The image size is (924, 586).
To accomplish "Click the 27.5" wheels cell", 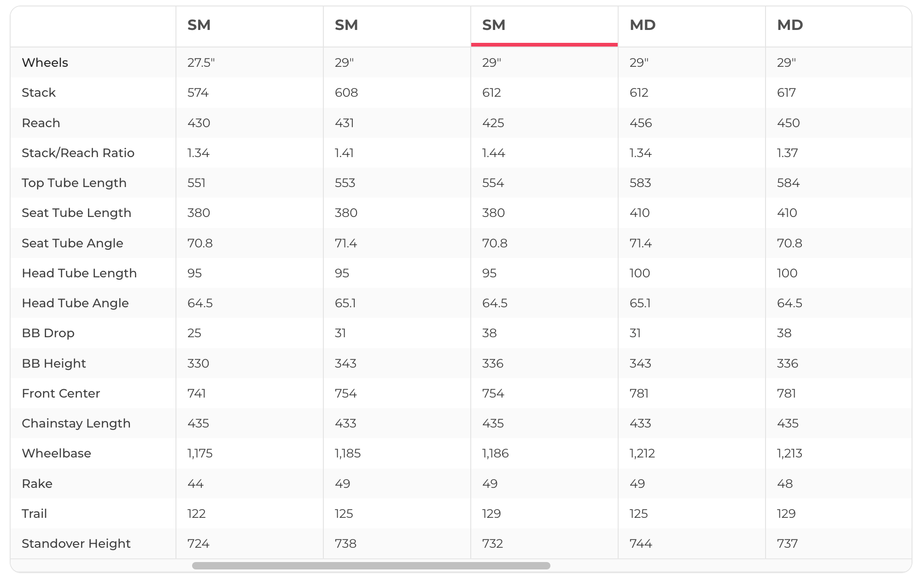I will 201,63.
